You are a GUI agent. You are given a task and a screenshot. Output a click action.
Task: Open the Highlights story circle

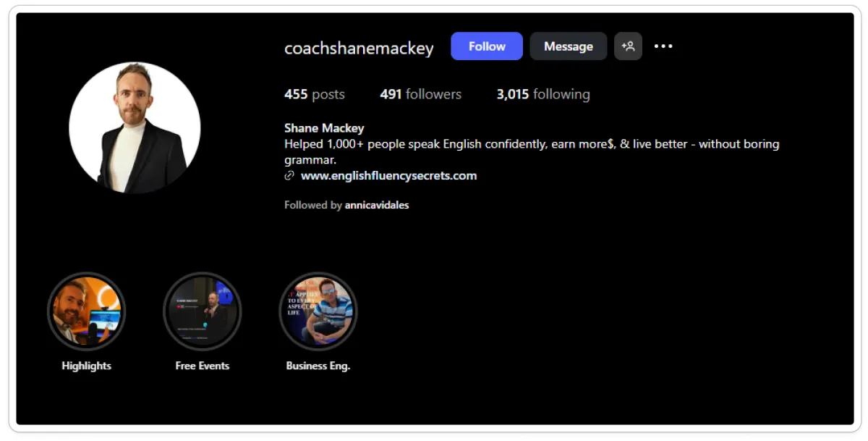click(x=86, y=311)
